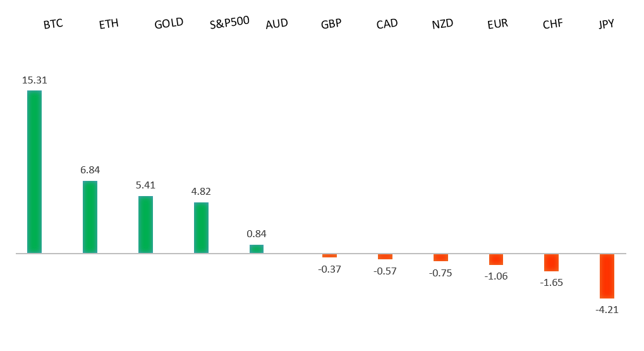Click the green BTC bar

click(x=34, y=171)
